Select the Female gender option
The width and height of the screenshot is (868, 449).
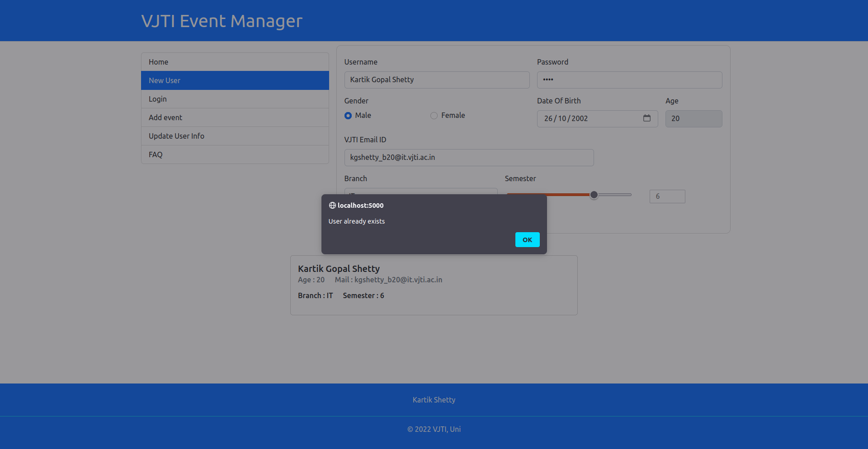[434, 116]
